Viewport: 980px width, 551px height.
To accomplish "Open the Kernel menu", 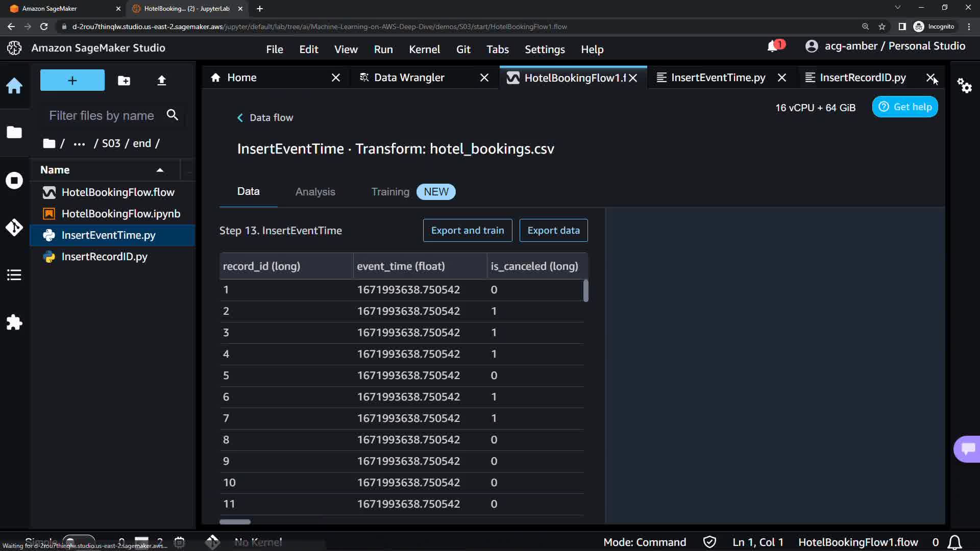I will pyautogui.click(x=424, y=49).
